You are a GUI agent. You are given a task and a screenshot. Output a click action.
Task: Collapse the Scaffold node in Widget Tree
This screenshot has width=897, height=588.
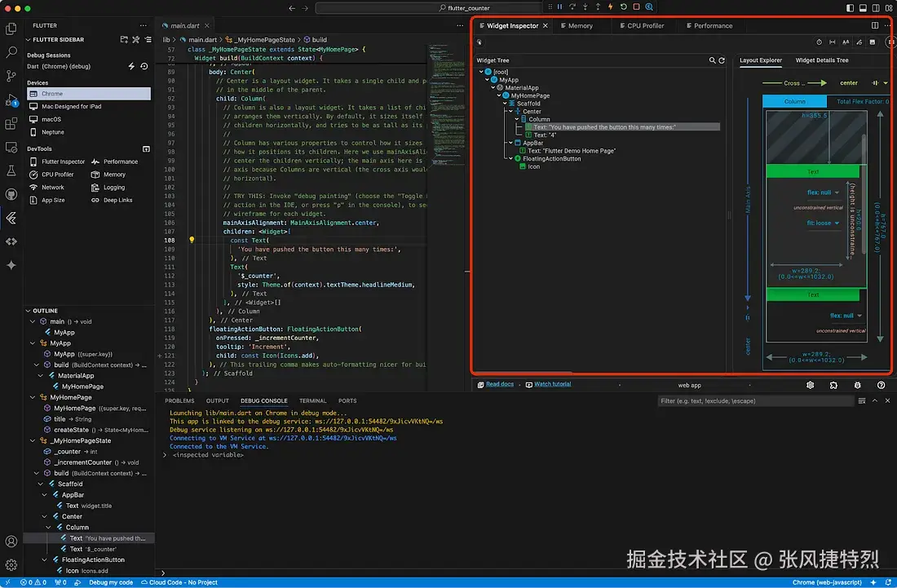pyautogui.click(x=505, y=104)
